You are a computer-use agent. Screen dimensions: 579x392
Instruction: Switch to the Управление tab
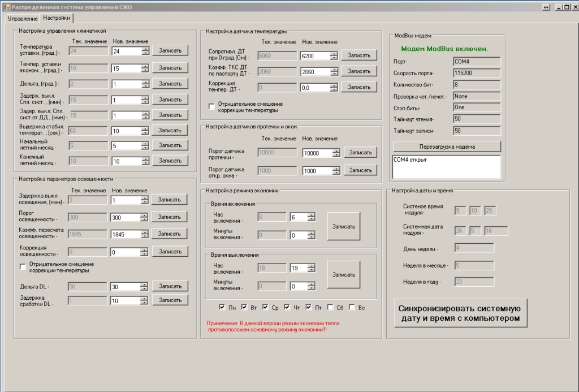click(23, 19)
